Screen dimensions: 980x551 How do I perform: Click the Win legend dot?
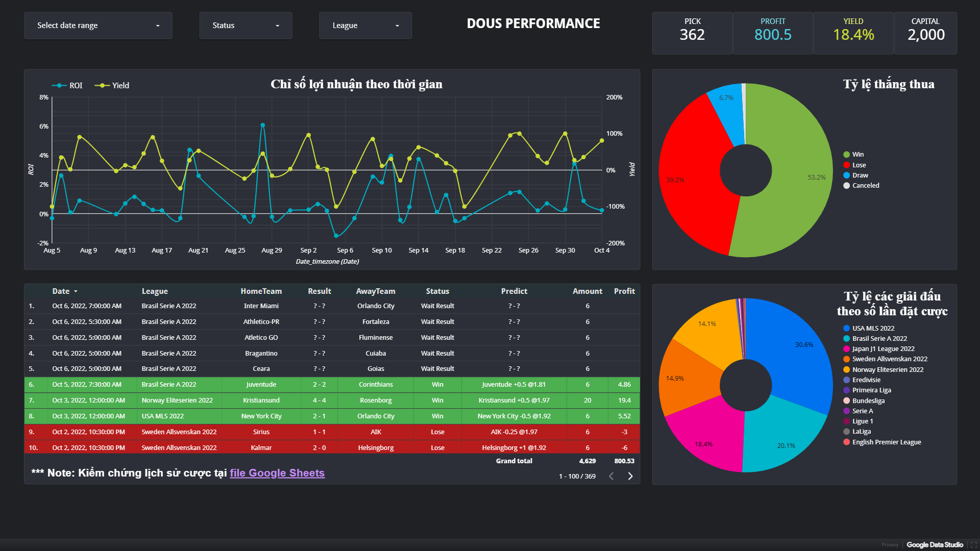846,155
